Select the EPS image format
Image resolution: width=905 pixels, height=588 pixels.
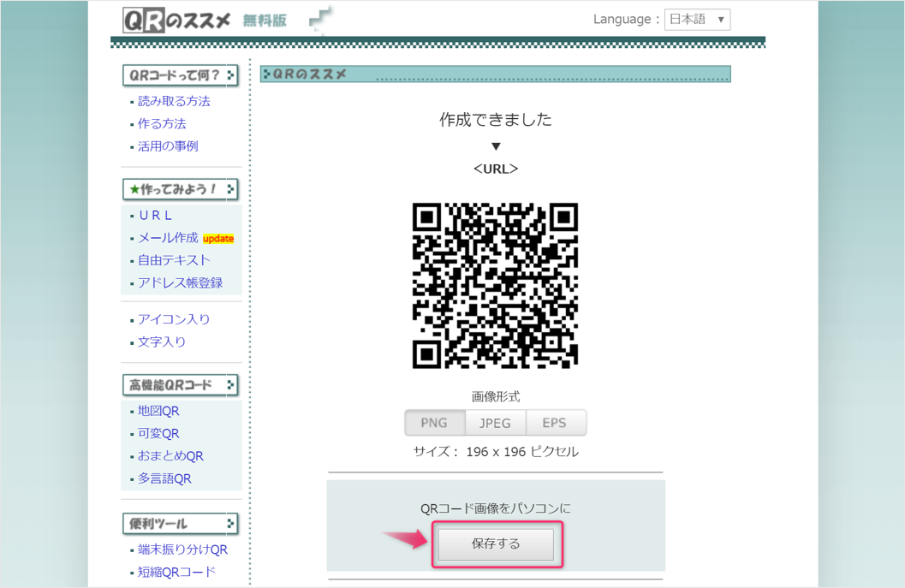tap(555, 423)
